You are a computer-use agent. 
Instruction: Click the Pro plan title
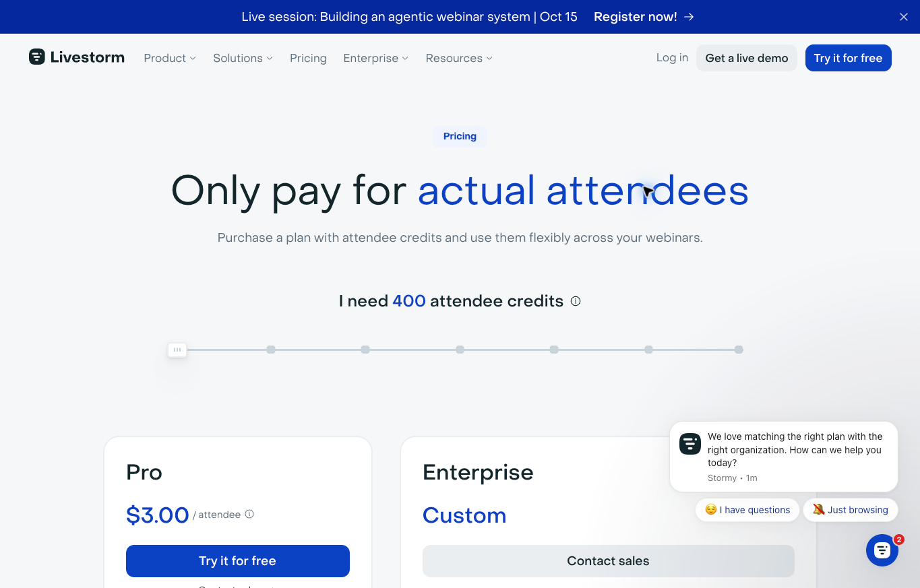(144, 472)
